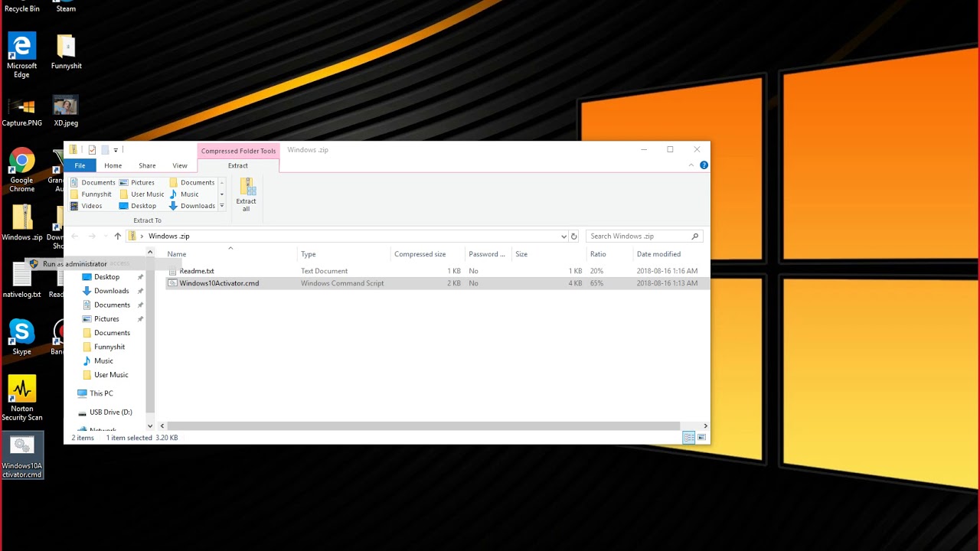The width and height of the screenshot is (980, 551).
Task: Select the Norton Security Scan desktop icon
Action: (x=21, y=398)
